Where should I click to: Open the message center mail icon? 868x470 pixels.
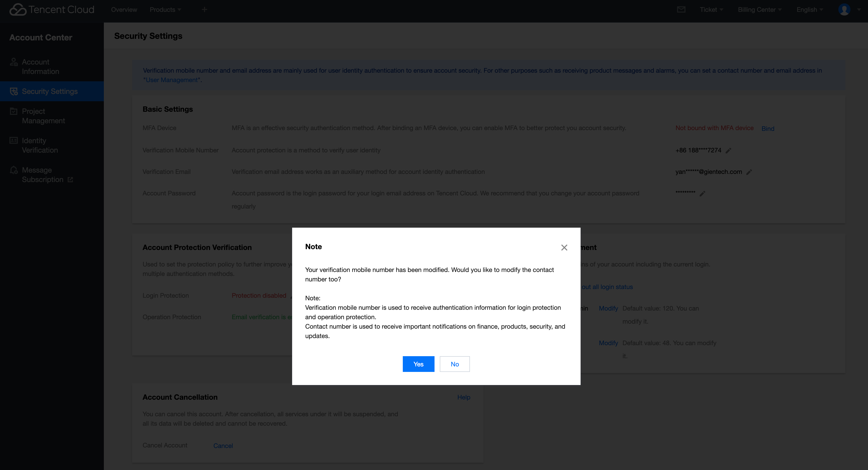tap(681, 9)
